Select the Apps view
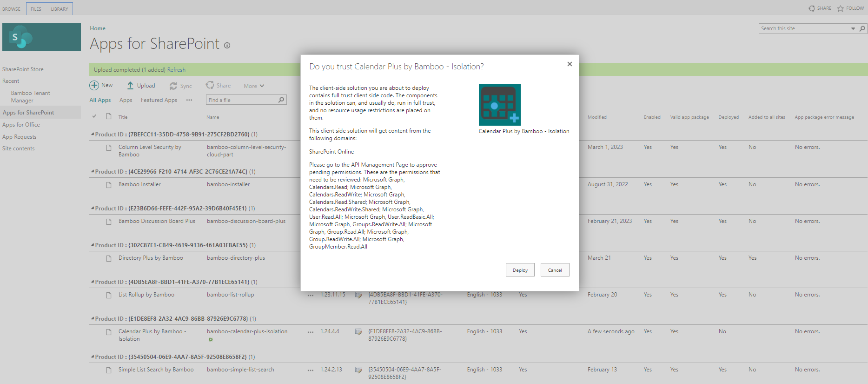The image size is (868, 384). click(126, 100)
